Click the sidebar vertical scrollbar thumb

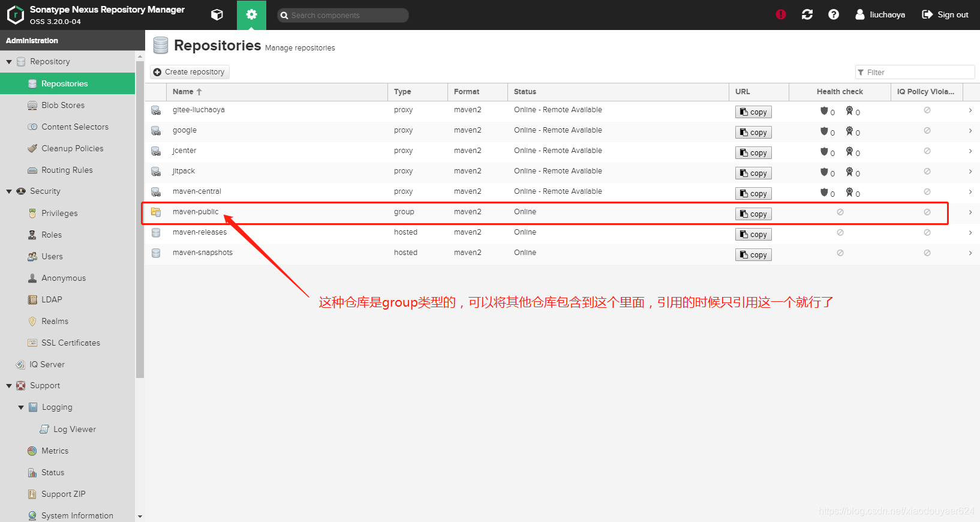(x=140, y=219)
